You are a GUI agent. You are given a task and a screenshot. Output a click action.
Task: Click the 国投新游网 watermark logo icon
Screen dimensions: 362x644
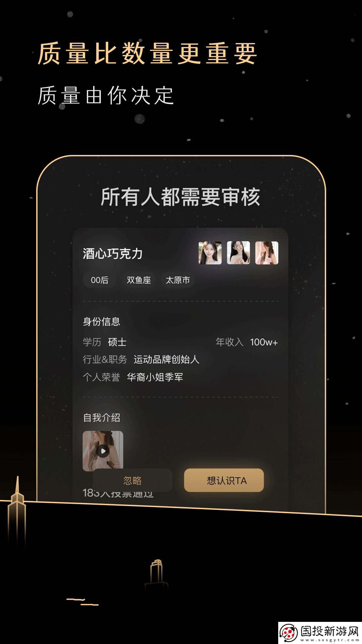289,633
